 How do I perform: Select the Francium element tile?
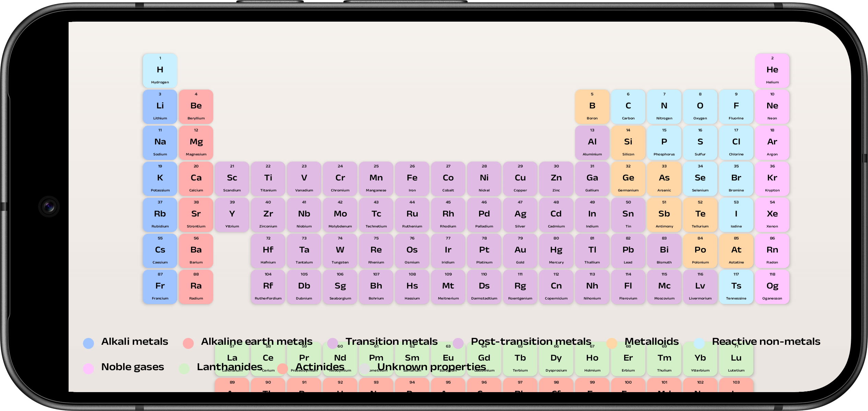pyautogui.click(x=160, y=287)
